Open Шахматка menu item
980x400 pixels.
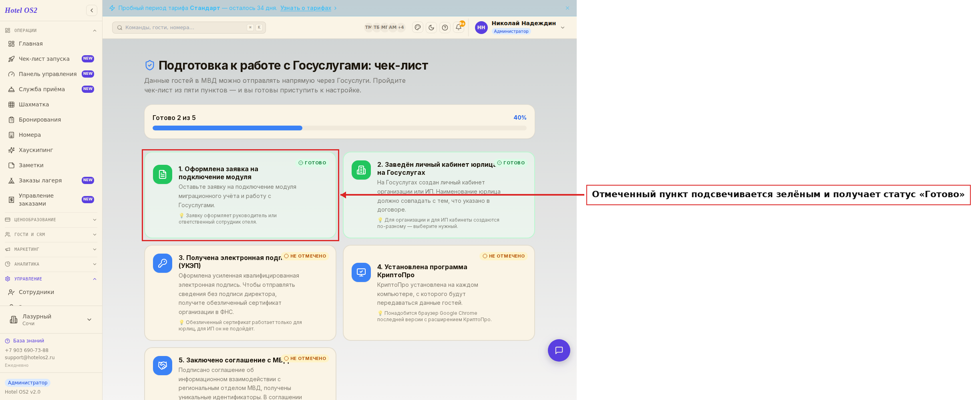tap(51, 104)
